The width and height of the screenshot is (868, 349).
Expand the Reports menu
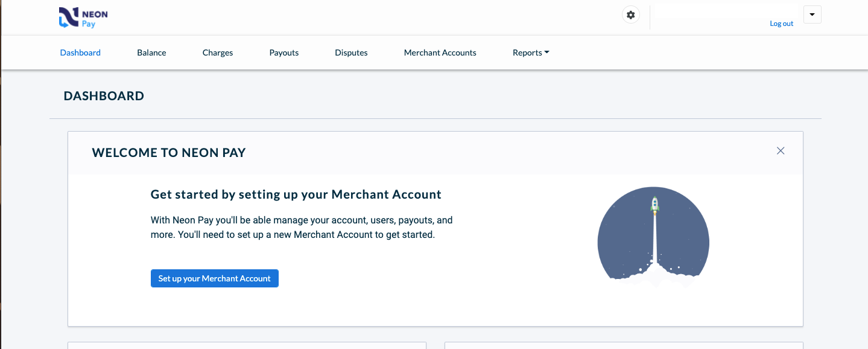(531, 53)
